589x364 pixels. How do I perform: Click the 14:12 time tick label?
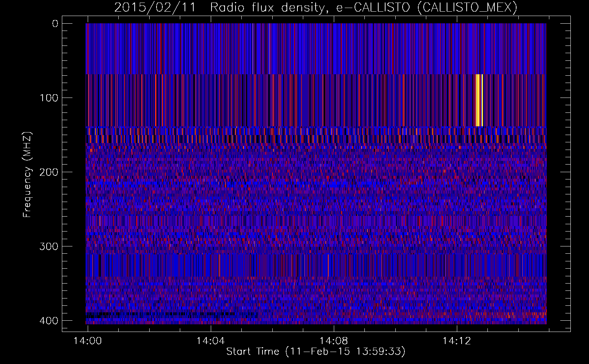tap(456, 341)
